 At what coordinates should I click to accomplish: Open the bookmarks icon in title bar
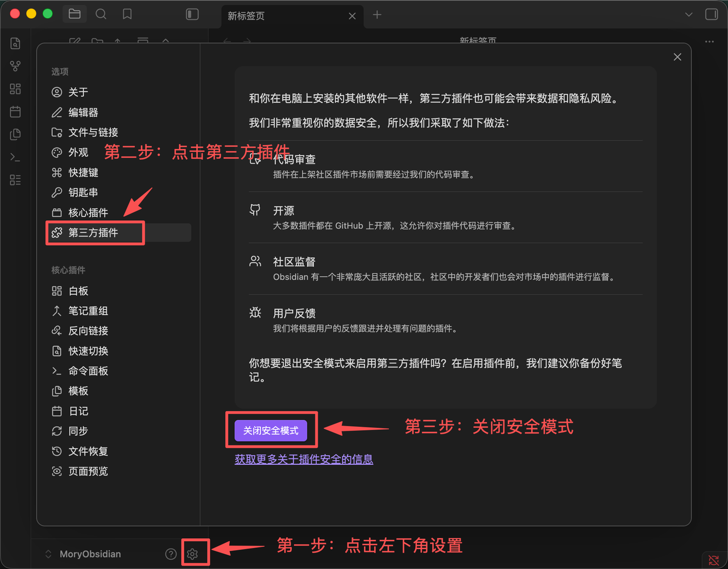pos(127,14)
